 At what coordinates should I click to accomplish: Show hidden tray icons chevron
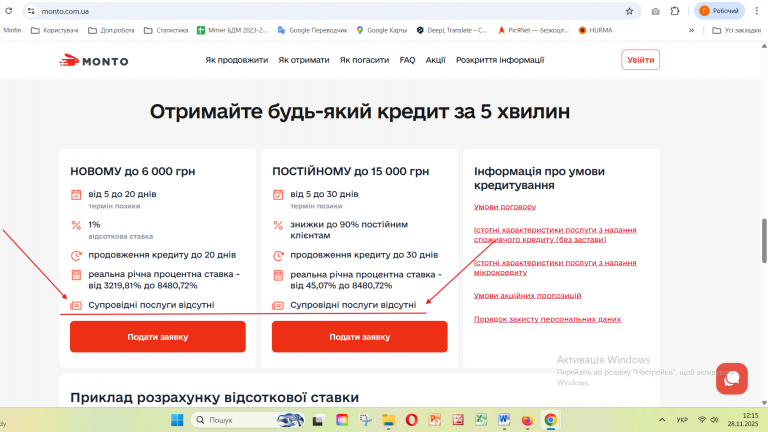click(662, 420)
